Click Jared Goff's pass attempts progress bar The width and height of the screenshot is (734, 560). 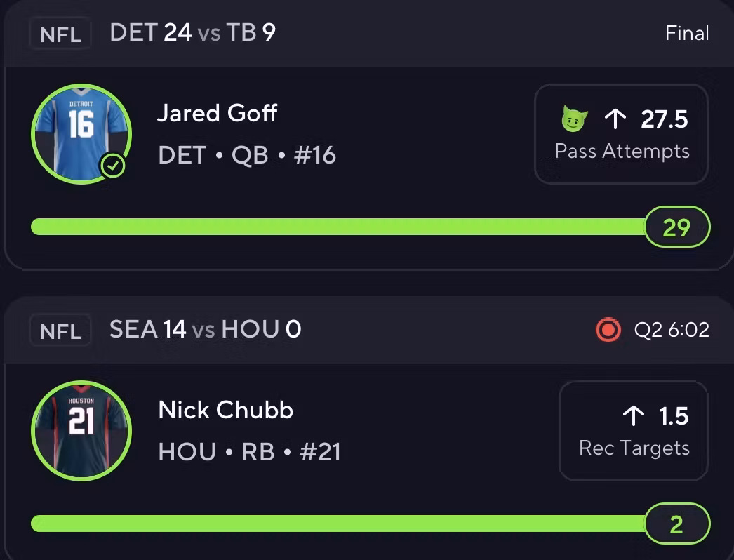point(337,227)
